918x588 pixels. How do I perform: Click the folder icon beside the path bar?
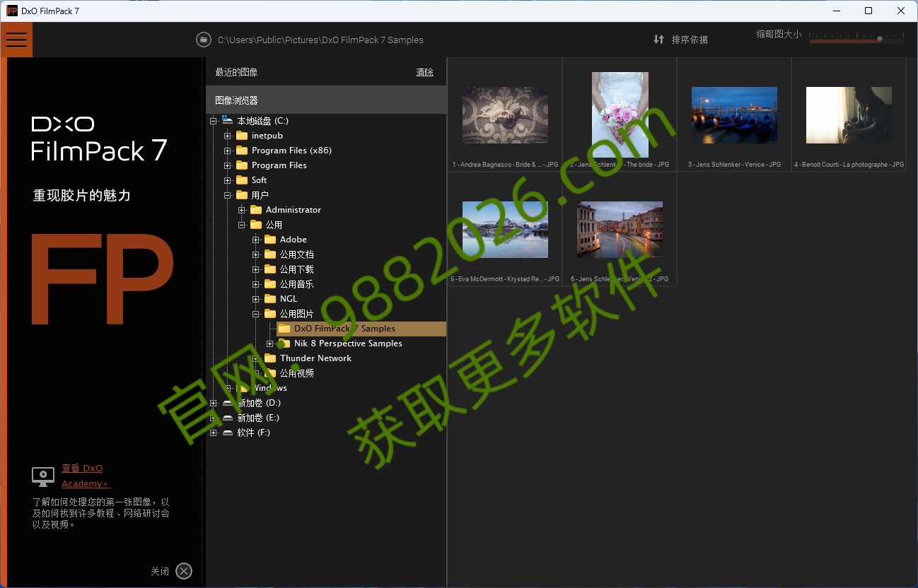click(x=203, y=40)
